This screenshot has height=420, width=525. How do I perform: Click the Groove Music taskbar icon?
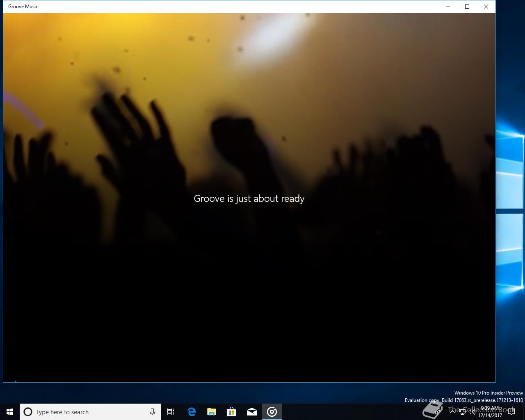coord(272,412)
